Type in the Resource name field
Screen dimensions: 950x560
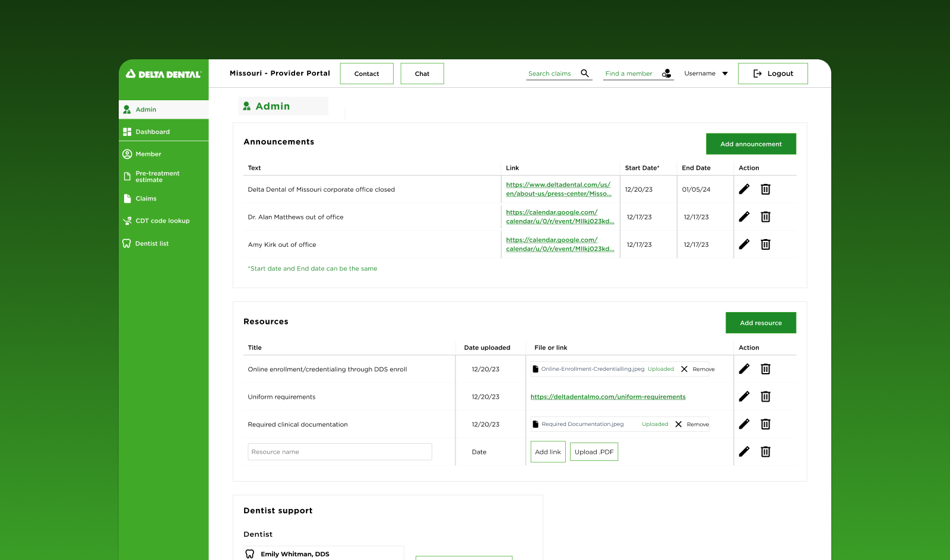340,452
